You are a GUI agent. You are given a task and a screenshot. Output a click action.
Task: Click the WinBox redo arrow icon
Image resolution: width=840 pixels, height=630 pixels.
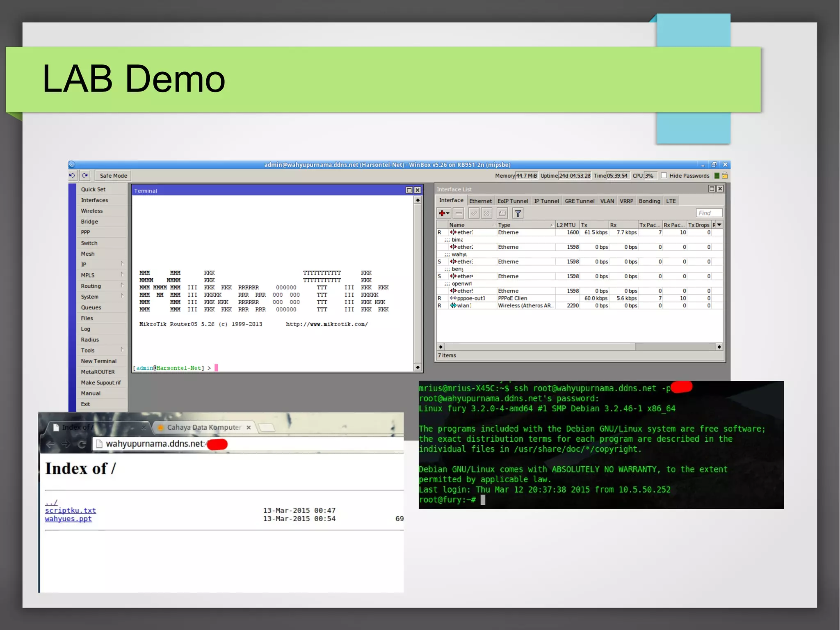coord(85,176)
